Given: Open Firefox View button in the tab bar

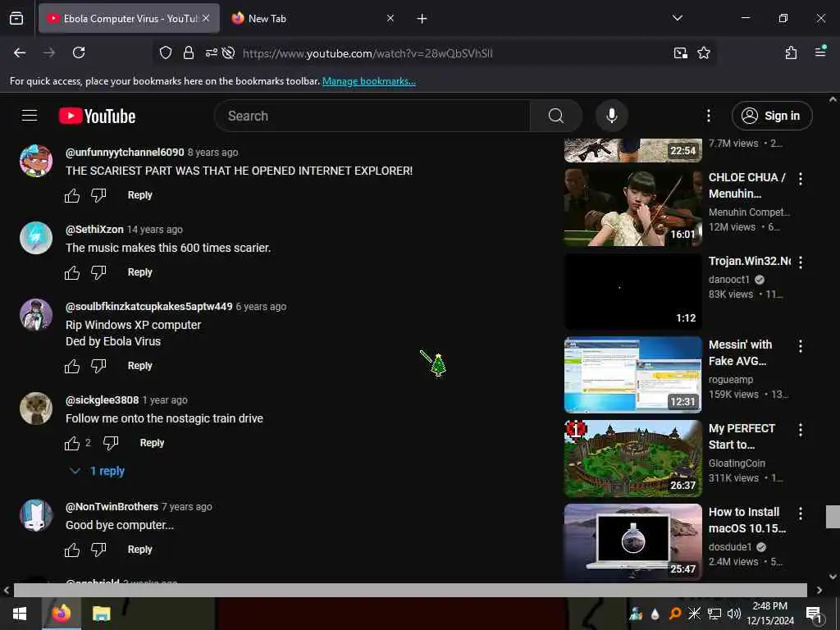Looking at the screenshot, I should (16, 19).
